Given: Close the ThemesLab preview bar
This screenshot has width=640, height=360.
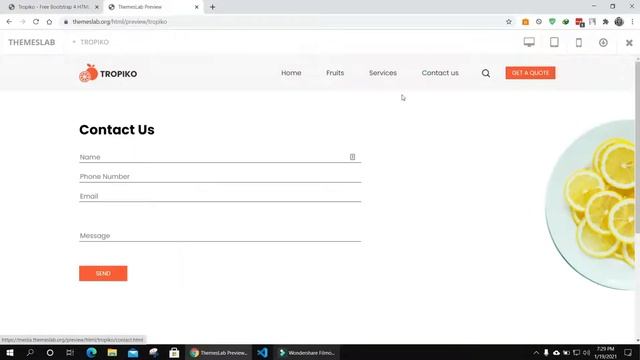Looking at the screenshot, I should [629, 42].
